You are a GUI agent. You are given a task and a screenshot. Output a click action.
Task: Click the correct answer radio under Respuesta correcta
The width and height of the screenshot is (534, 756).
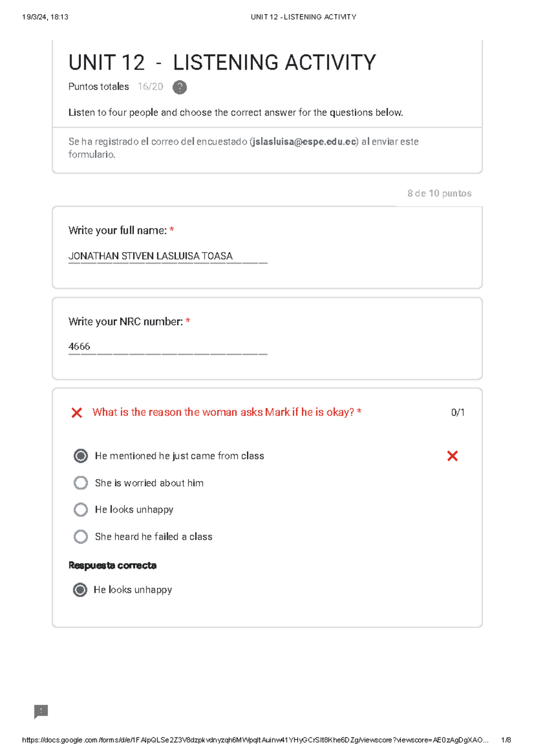[80, 590]
